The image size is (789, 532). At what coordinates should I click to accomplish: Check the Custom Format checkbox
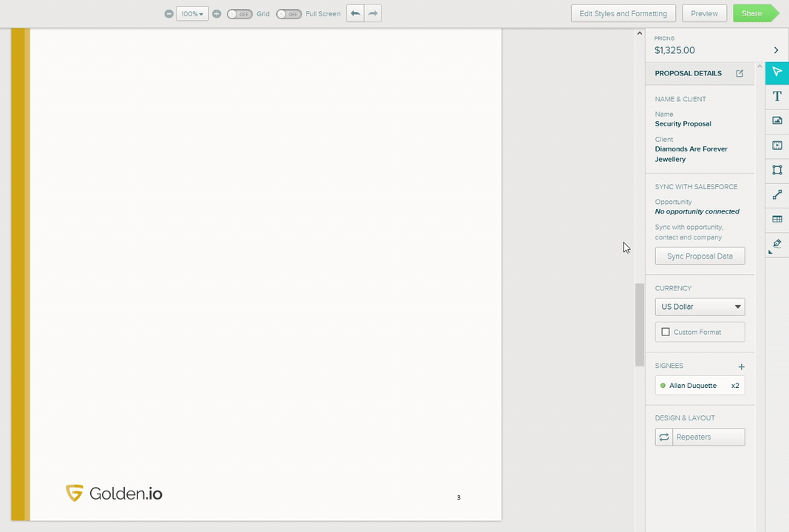[x=666, y=332]
